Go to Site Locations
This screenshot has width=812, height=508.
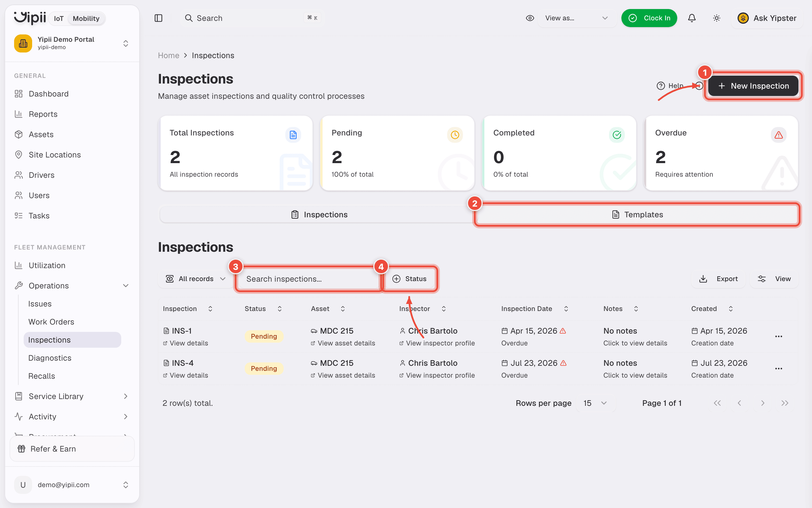(x=55, y=155)
